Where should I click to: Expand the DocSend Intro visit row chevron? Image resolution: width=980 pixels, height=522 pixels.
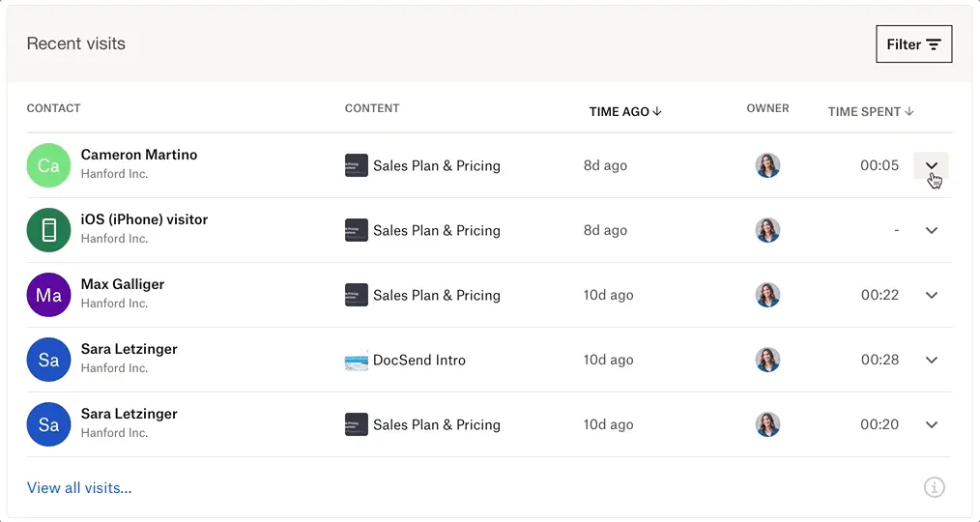932,360
